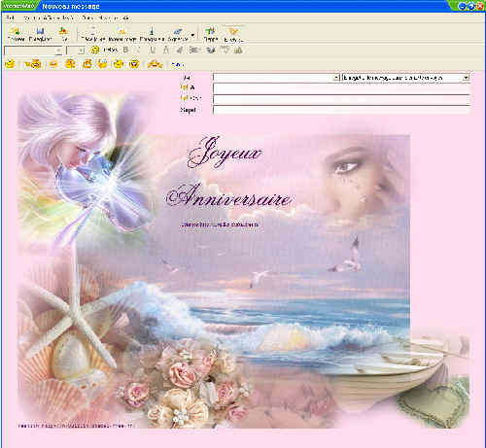This screenshot has height=448, width=486.
Task: Click the last icon in the formatting bar
Action: pos(238,50)
